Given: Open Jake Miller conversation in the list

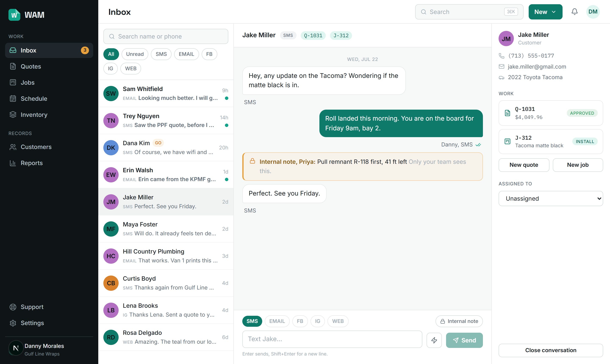Looking at the screenshot, I should 166,202.
